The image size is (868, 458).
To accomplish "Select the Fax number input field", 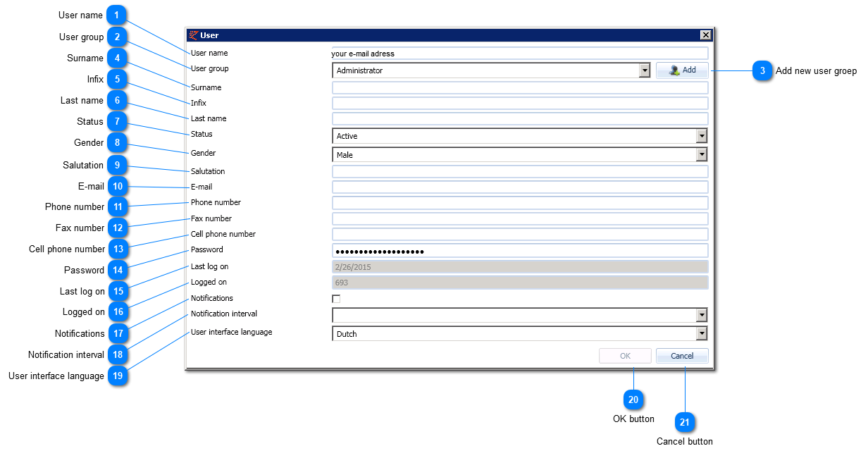I will pyautogui.click(x=520, y=218).
